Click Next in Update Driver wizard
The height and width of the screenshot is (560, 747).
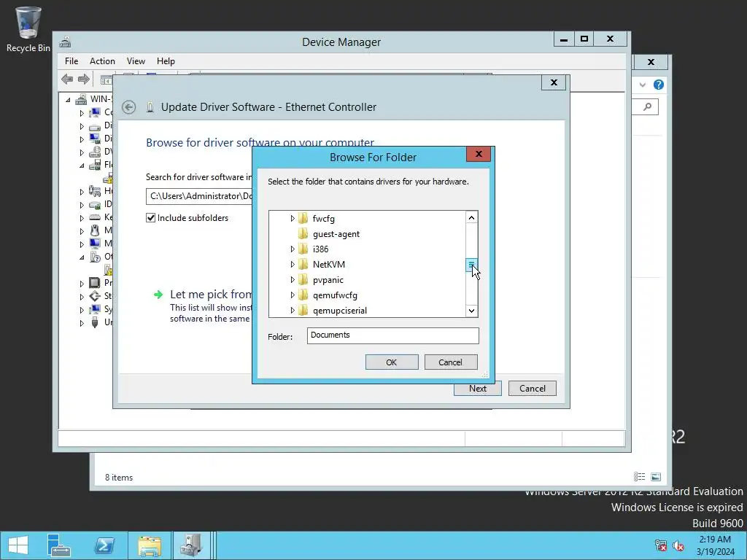coord(478,389)
